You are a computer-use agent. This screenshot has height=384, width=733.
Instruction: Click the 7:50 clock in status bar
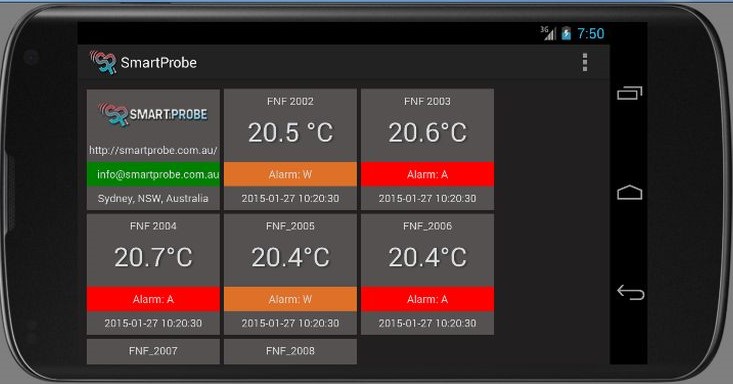590,34
